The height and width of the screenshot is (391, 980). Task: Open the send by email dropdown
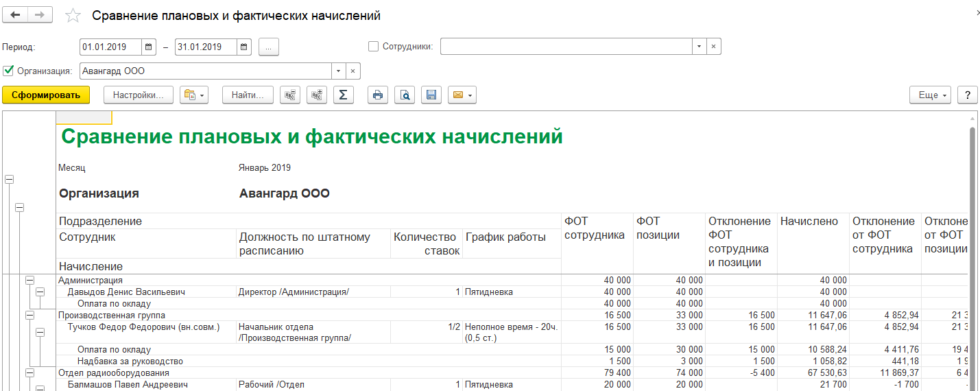coord(462,95)
